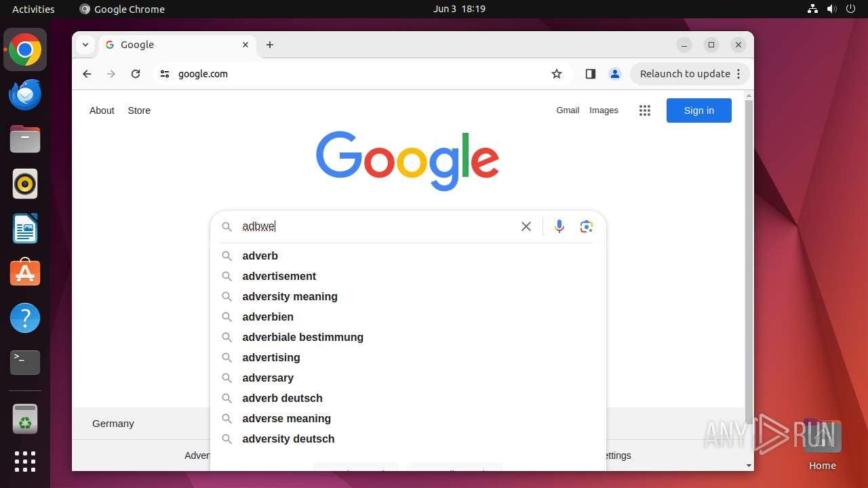Screen dimensions: 868x488
Task: Open the Store link
Action: tap(139, 110)
